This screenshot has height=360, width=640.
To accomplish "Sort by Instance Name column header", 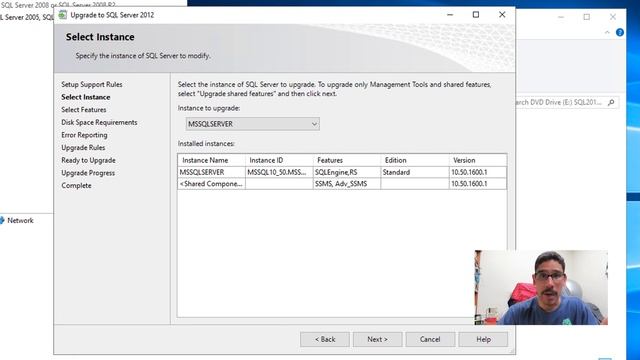I will point(211,160).
